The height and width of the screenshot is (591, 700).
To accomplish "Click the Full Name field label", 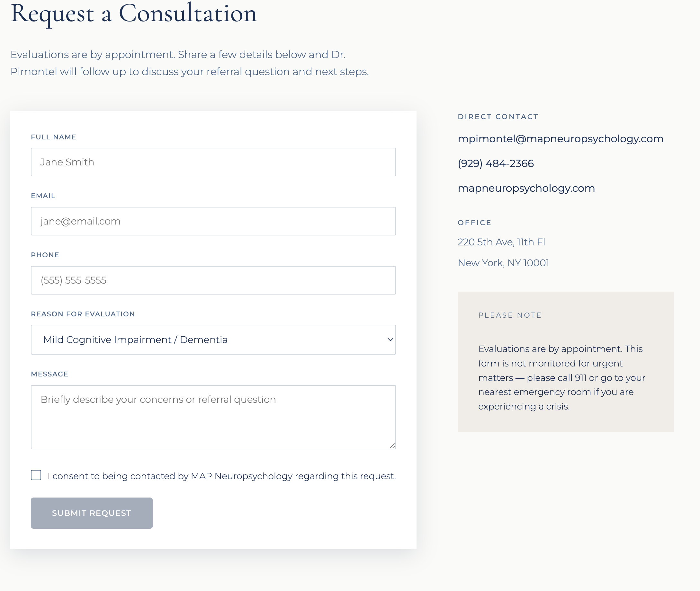I will [x=54, y=137].
